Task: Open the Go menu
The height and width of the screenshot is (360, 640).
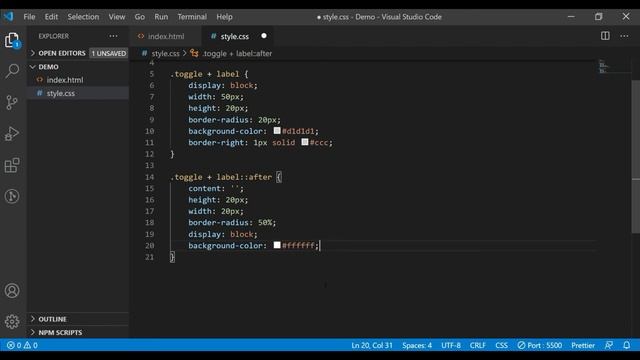Action: tap(140, 17)
